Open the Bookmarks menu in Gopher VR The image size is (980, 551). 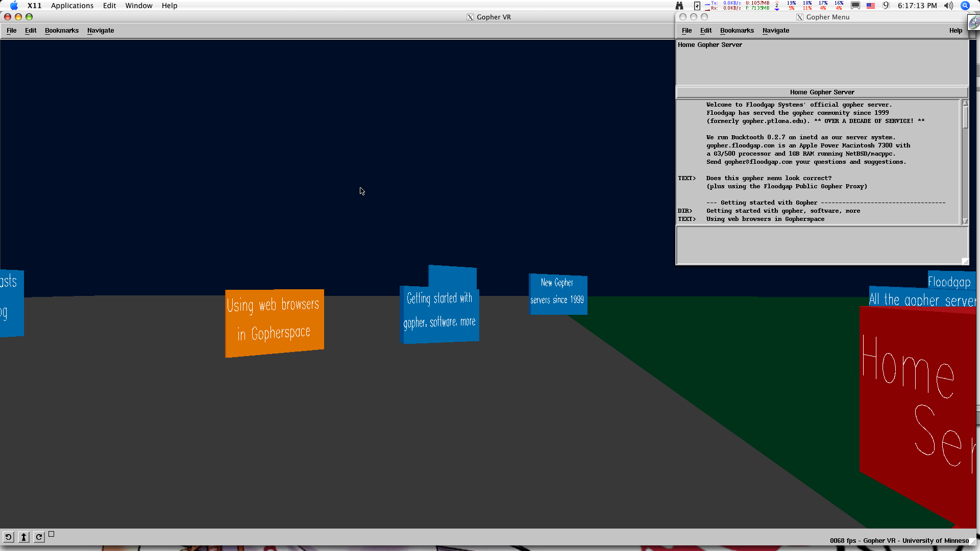pyautogui.click(x=62, y=31)
